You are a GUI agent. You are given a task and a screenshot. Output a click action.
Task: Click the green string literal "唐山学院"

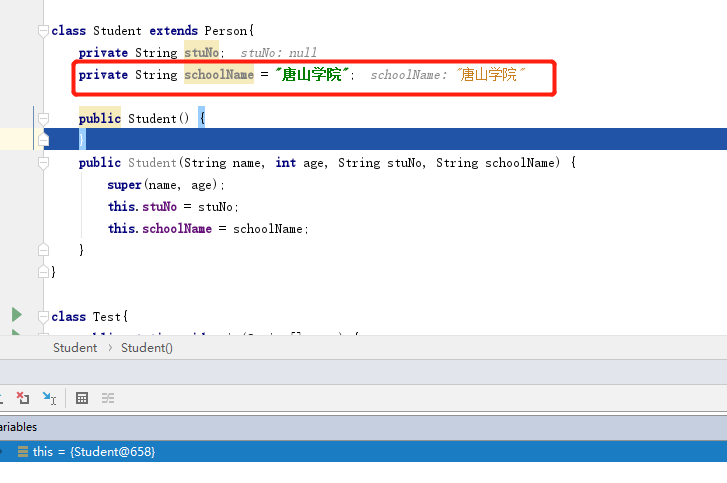[x=312, y=74]
